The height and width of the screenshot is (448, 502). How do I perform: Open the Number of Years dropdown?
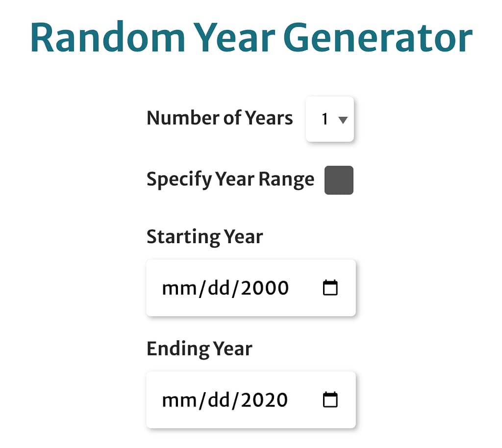click(x=329, y=119)
